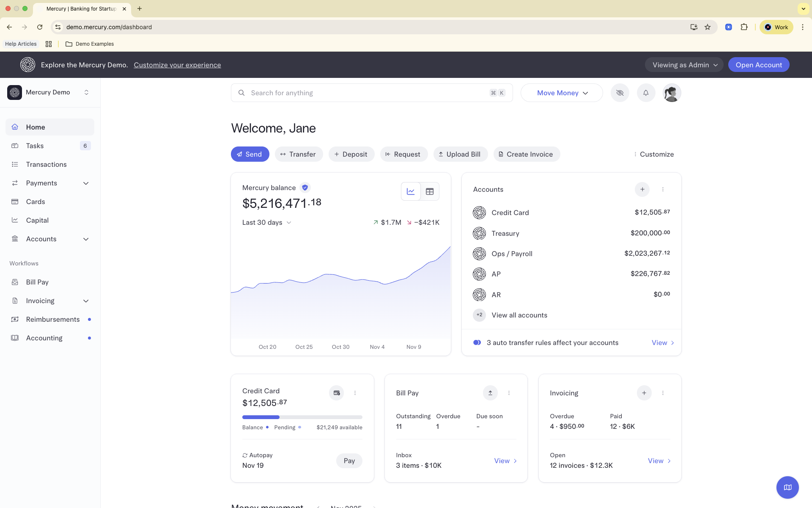This screenshot has width=812, height=508.
Task: Click the Credit Card balance progress bar
Action: point(302,417)
